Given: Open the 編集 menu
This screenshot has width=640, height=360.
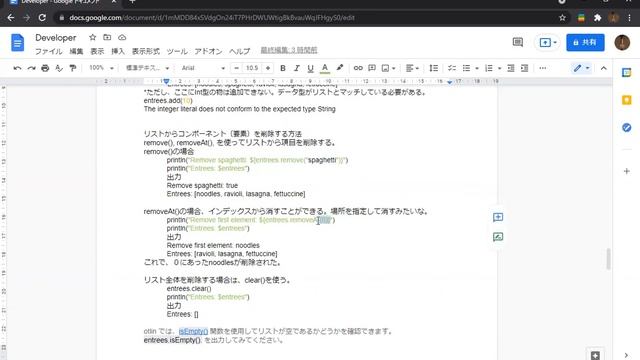Looking at the screenshot, I should (x=76, y=51).
